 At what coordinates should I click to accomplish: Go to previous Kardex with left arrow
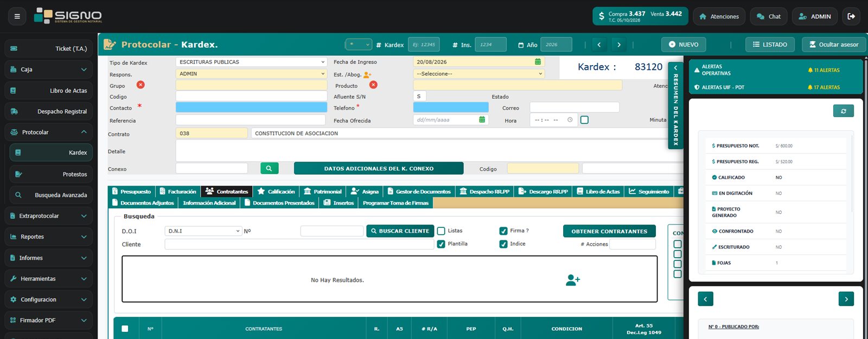(599, 44)
